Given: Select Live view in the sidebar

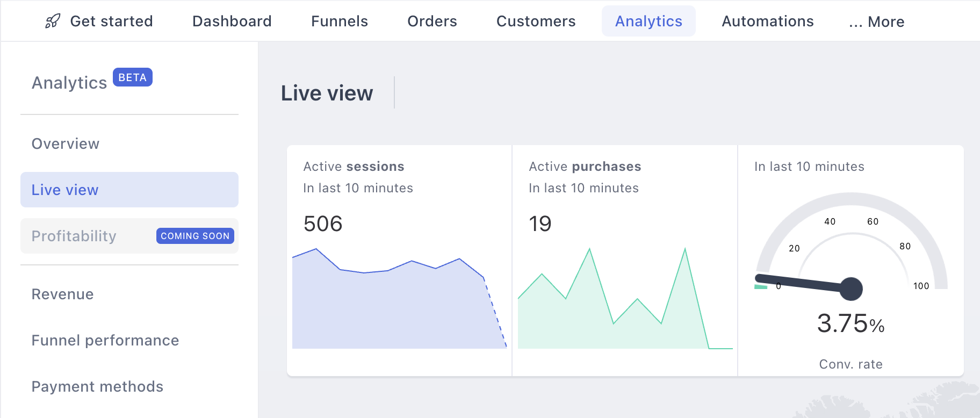Looking at the screenshot, I should tap(129, 190).
